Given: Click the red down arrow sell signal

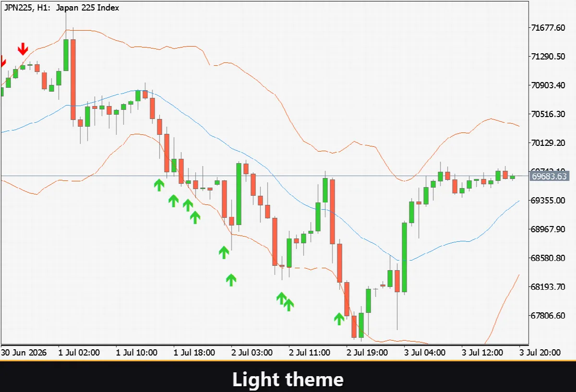Looking at the screenshot, I should (23, 49).
